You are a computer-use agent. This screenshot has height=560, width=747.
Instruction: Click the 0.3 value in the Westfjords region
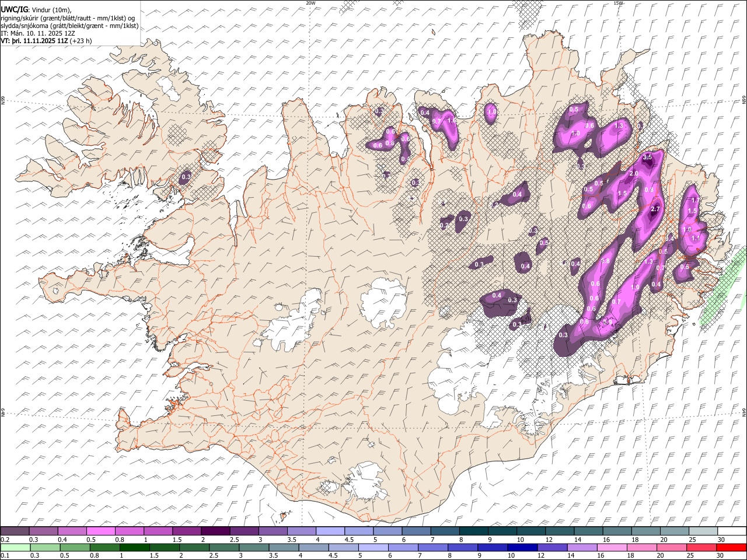186,177
